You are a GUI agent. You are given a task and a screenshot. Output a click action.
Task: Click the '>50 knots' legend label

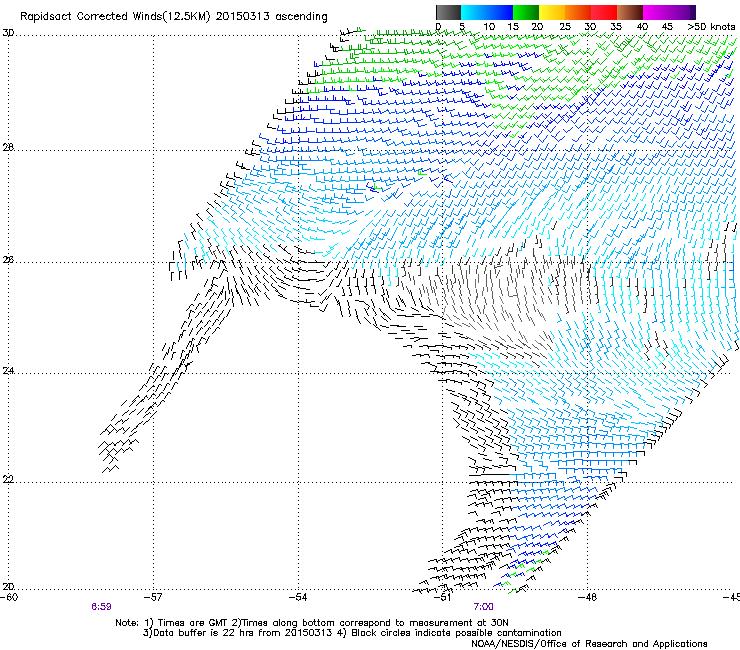pyautogui.click(x=711, y=27)
